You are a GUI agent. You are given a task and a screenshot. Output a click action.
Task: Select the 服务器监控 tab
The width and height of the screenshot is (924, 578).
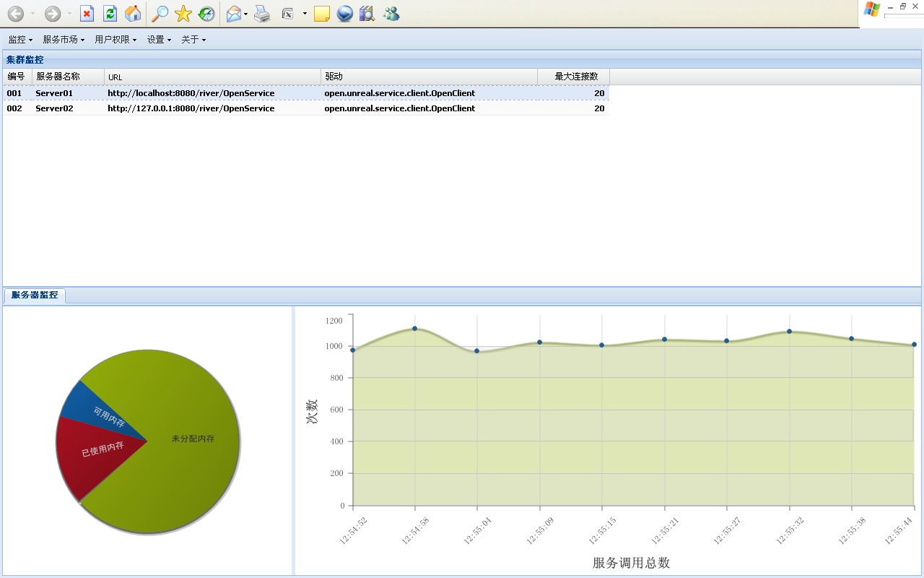pyautogui.click(x=35, y=296)
